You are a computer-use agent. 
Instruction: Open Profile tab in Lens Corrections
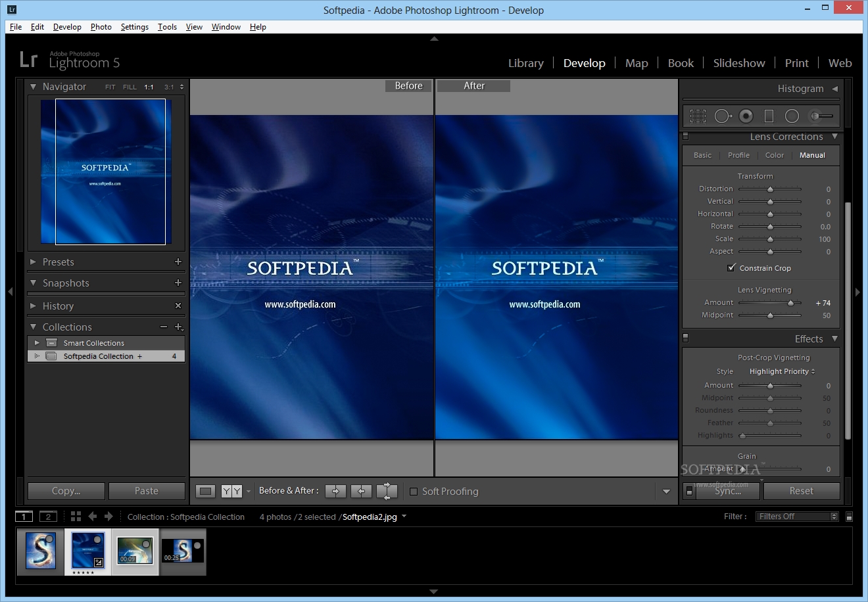pyautogui.click(x=738, y=155)
